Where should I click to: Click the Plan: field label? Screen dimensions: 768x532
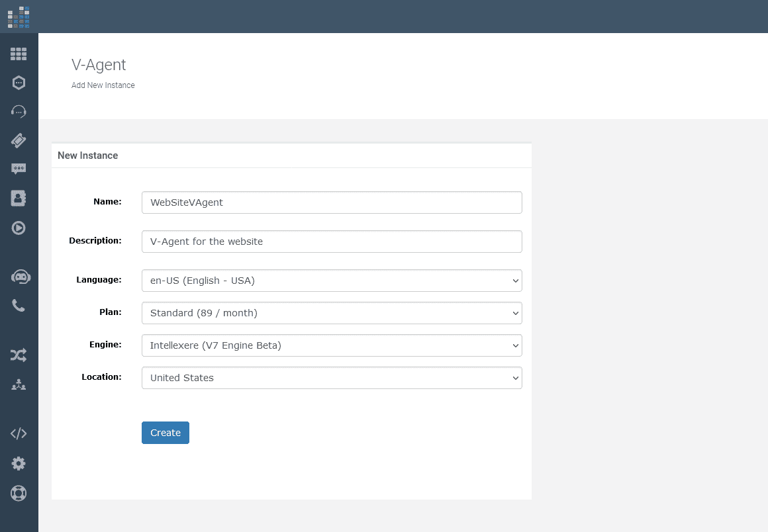(x=110, y=312)
